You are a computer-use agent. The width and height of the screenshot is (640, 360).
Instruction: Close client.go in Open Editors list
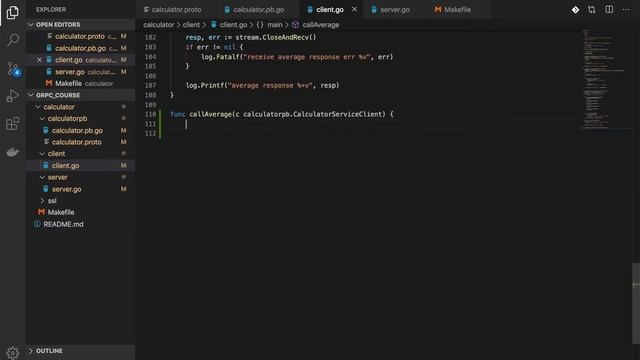pyautogui.click(x=39, y=60)
